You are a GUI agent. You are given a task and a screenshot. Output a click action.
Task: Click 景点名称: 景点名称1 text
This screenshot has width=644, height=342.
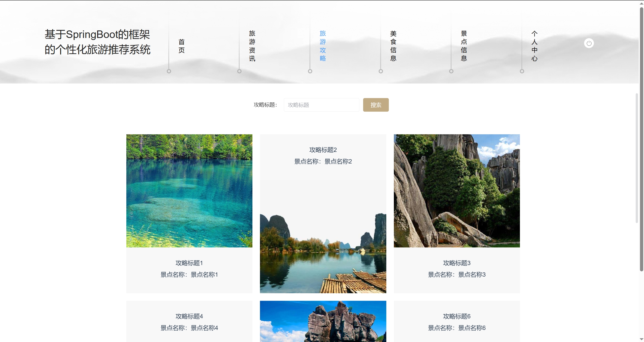pos(189,275)
